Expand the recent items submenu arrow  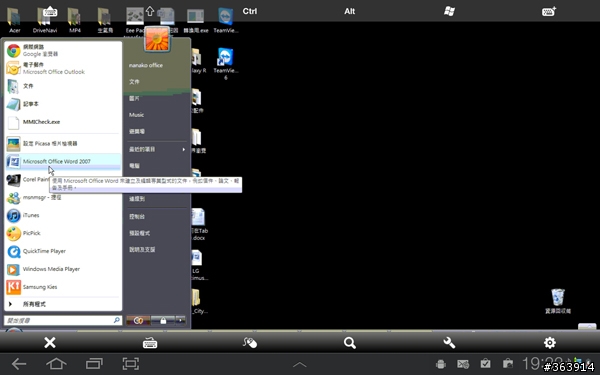tap(184, 149)
